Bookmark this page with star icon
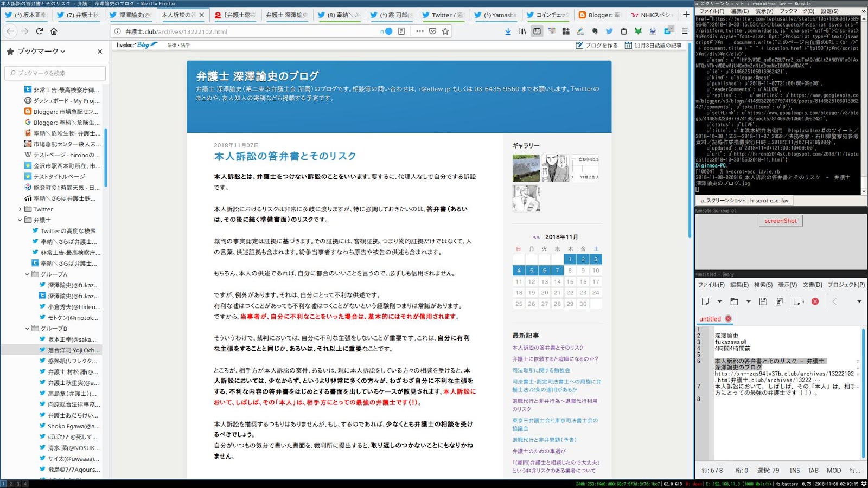868x488 pixels. (445, 31)
